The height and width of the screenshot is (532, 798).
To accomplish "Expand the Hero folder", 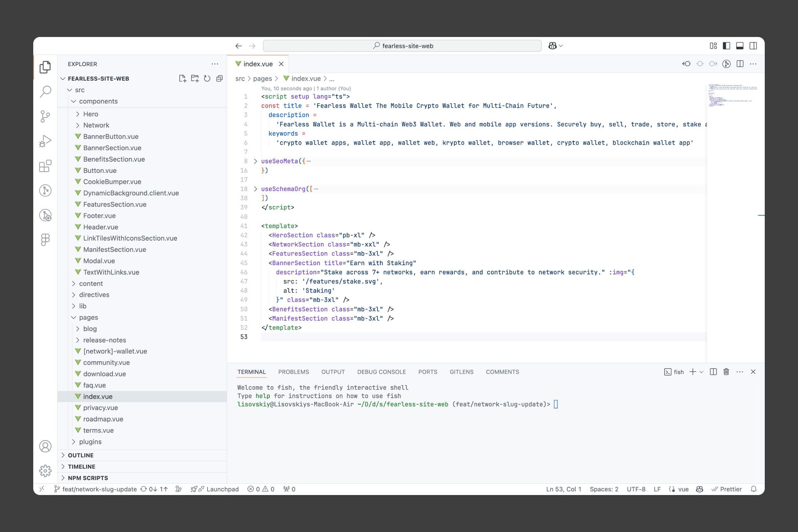I will (142, 114).
